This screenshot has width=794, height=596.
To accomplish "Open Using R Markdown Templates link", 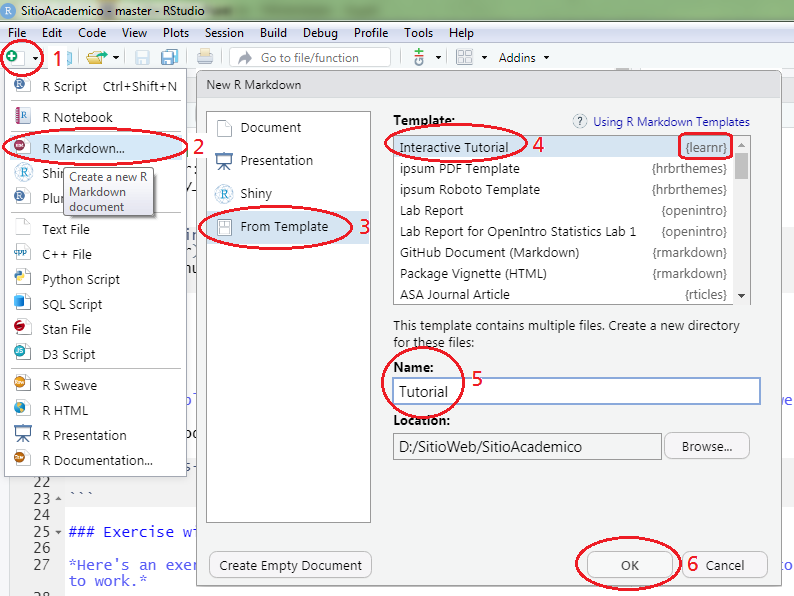I will point(671,122).
